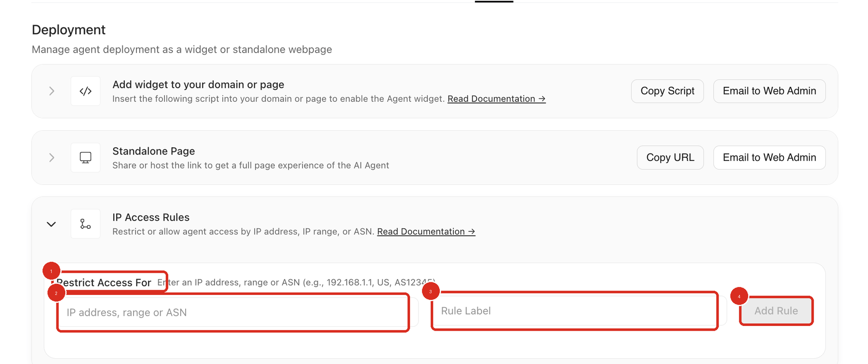Click the IP Access Rules title
The width and height of the screenshot is (868, 364).
[151, 217]
